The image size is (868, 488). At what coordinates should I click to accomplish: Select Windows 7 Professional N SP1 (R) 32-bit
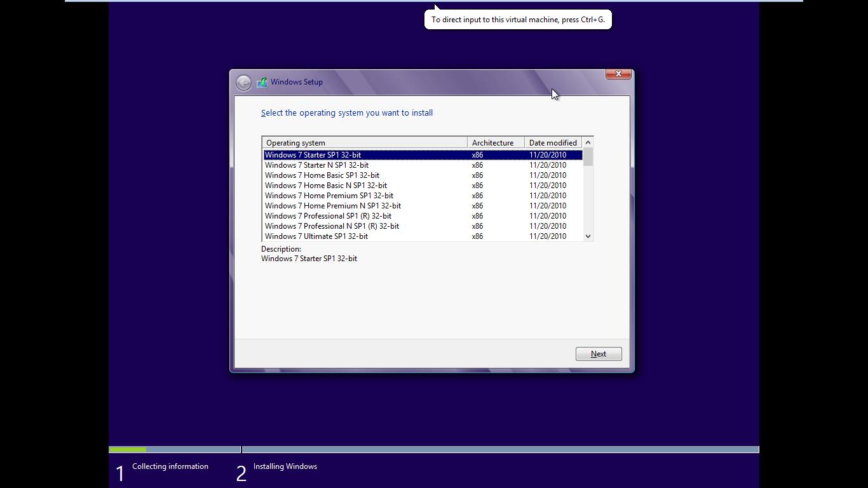click(423, 226)
